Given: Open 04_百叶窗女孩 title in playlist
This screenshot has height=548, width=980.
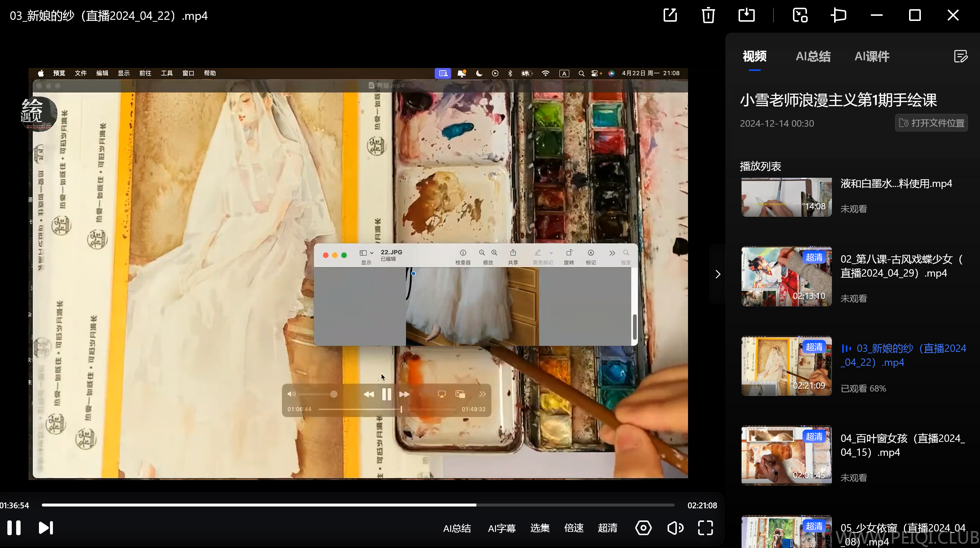Looking at the screenshot, I should point(902,445).
